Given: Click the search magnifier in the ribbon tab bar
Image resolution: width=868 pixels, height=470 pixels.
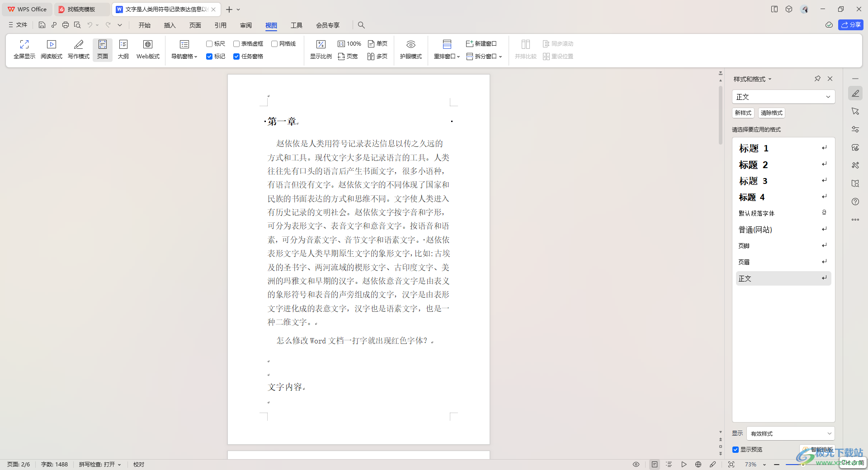Looking at the screenshot, I should 361,25.
